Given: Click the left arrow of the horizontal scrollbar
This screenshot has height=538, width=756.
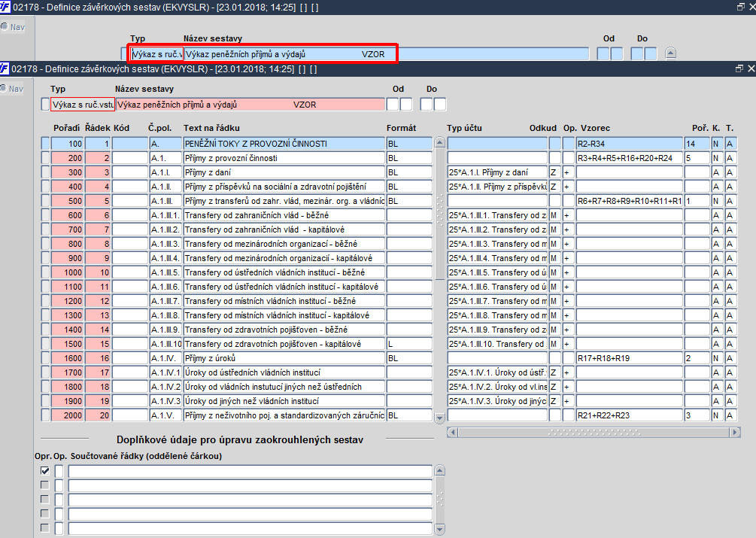Looking at the screenshot, I should pos(452,432).
